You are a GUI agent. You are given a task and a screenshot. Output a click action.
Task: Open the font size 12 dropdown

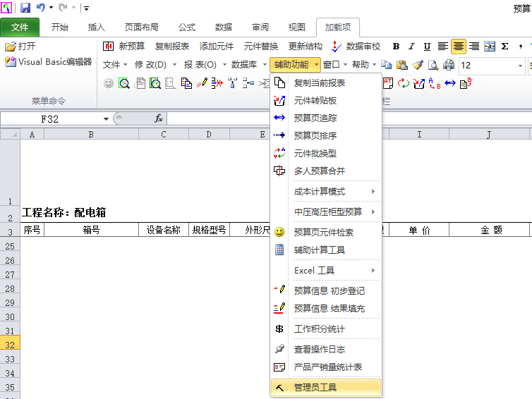pos(519,66)
